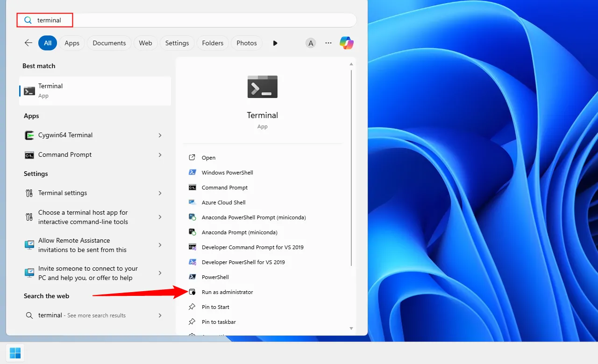Image resolution: width=598 pixels, height=364 pixels.
Task: Open the Copilot icon in search
Action: [x=346, y=42]
